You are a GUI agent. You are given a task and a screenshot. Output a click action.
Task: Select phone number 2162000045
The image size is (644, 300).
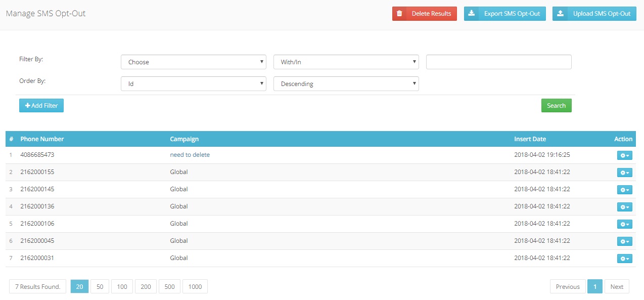tap(37, 241)
